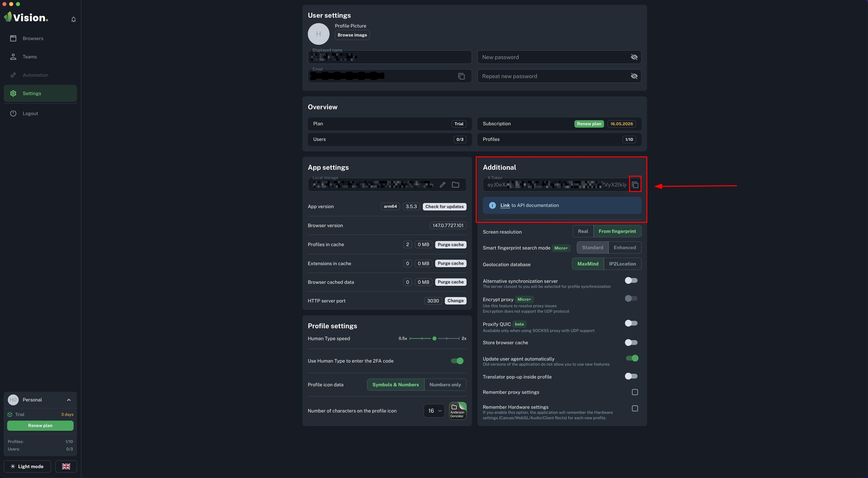
Task: Purge cache for Profiles in cache
Action: click(x=451, y=245)
